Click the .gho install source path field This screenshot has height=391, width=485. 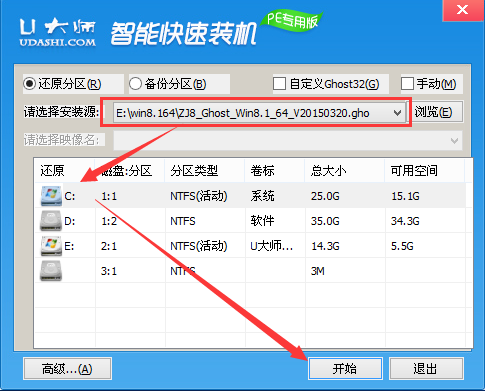(259, 113)
